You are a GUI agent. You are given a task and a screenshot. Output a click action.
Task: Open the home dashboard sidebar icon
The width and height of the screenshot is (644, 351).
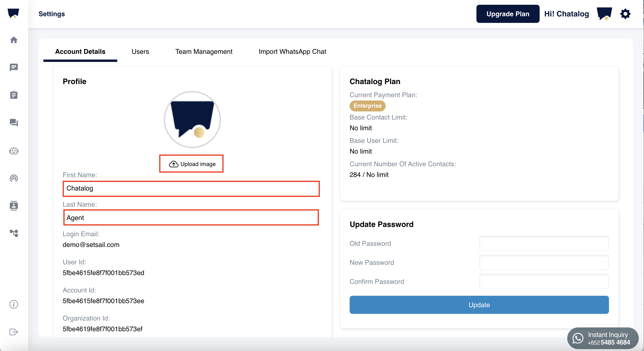click(14, 40)
